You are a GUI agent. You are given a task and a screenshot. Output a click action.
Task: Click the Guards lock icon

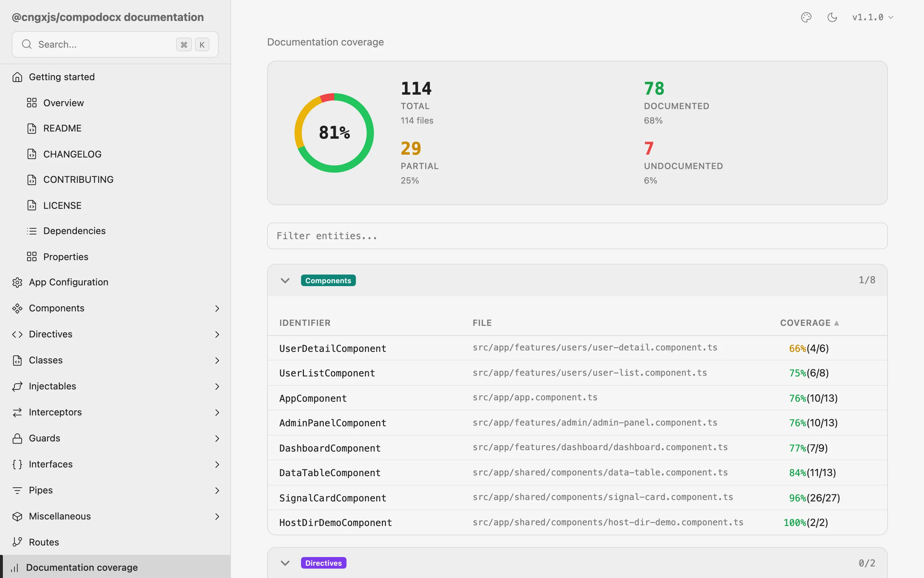(17, 439)
